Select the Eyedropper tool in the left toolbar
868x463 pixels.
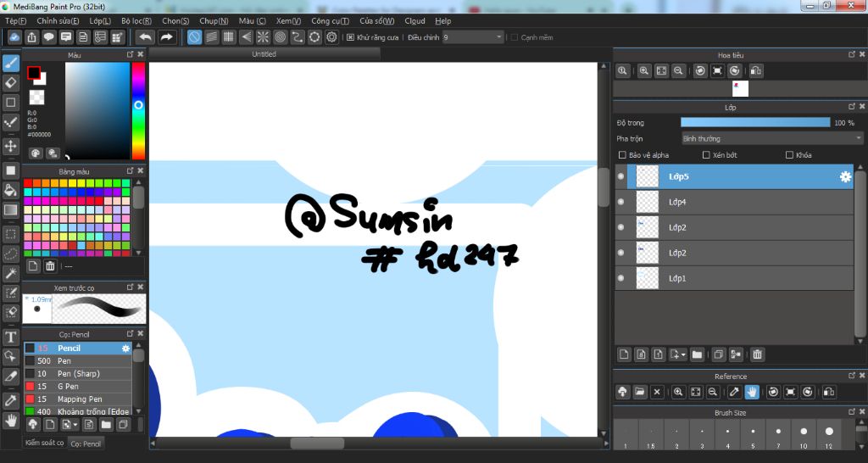point(10,400)
